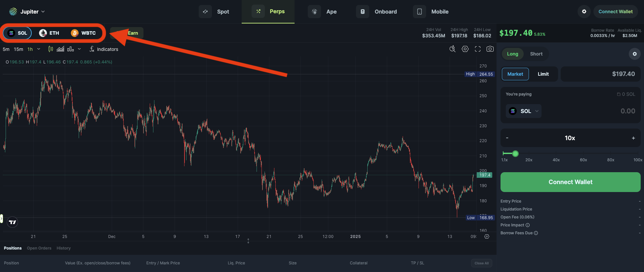Click the Close All button
This screenshot has height=272, width=644.
[x=481, y=263]
